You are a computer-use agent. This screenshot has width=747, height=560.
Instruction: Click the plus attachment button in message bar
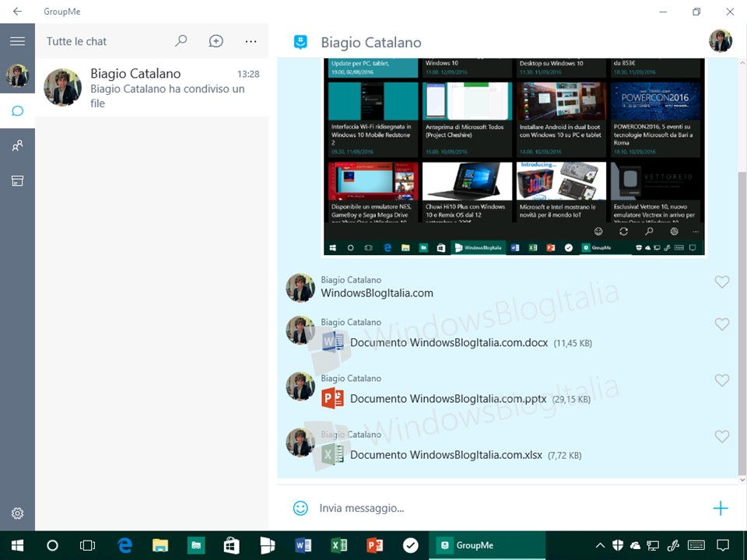[721, 508]
